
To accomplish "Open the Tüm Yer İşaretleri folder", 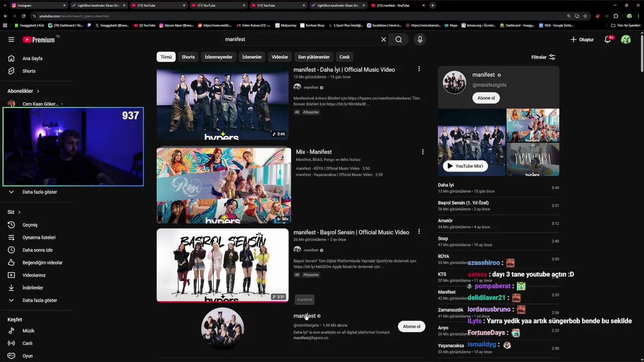I will pos(625,25).
